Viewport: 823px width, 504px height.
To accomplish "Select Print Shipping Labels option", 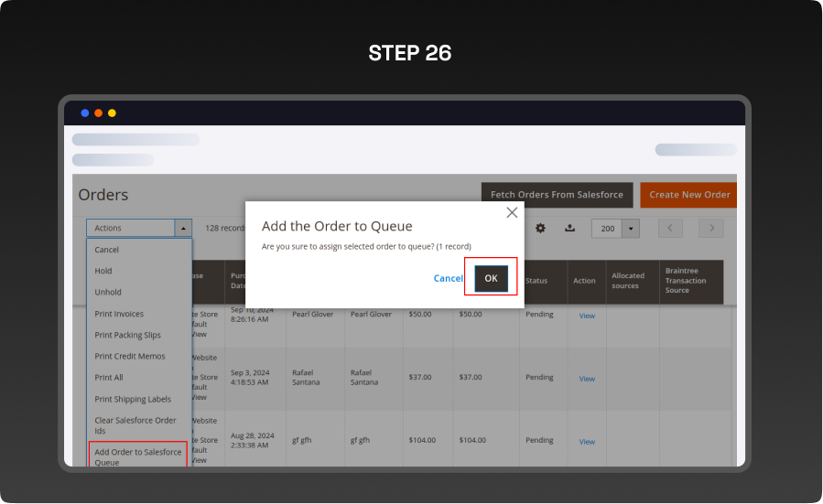I will click(133, 400).
